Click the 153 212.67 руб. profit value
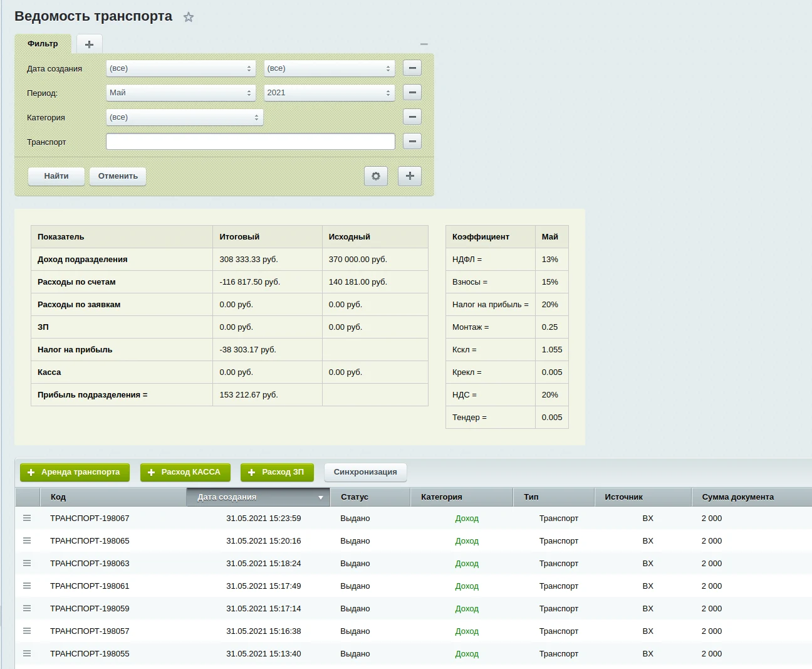Image resolution: width=812 pixels, height=669 pixels. pyautogui.click(x=249, y=395)
